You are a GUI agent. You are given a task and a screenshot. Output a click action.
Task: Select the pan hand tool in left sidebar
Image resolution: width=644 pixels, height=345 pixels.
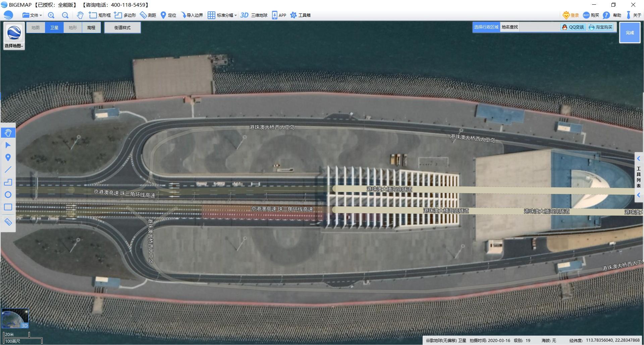coord(8,133)
